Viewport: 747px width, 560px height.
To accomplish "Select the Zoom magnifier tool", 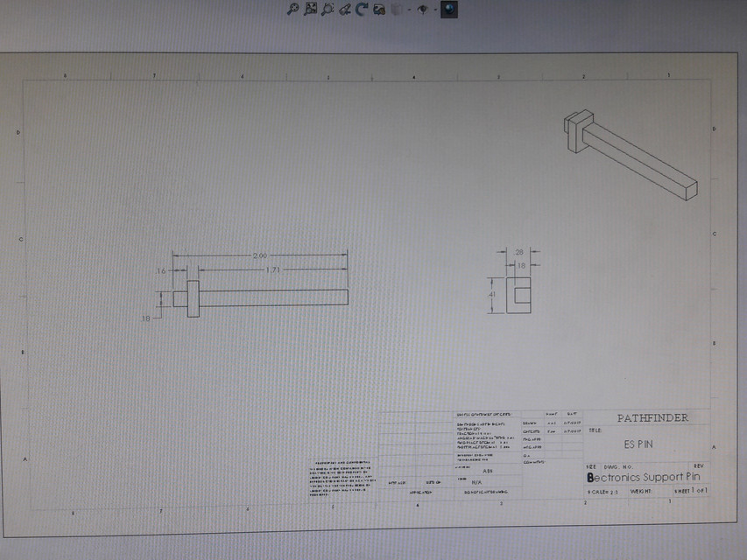I will [x=292, y=10].
